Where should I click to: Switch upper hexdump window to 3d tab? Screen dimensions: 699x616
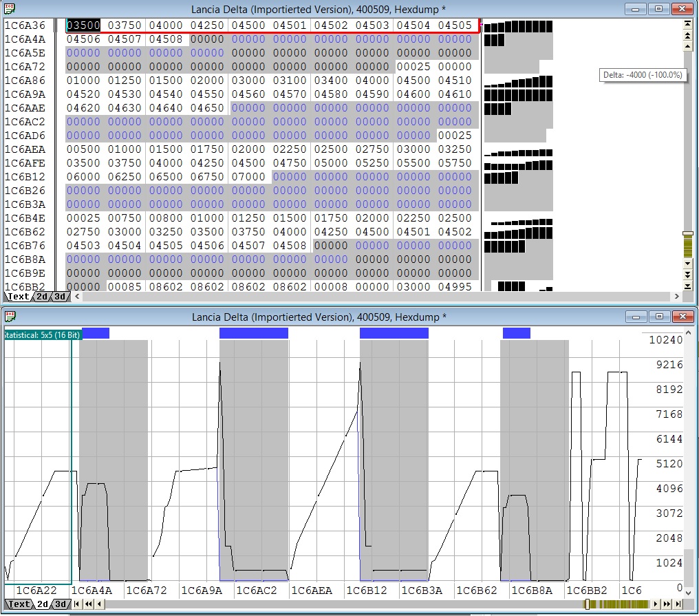click(60, 297)
